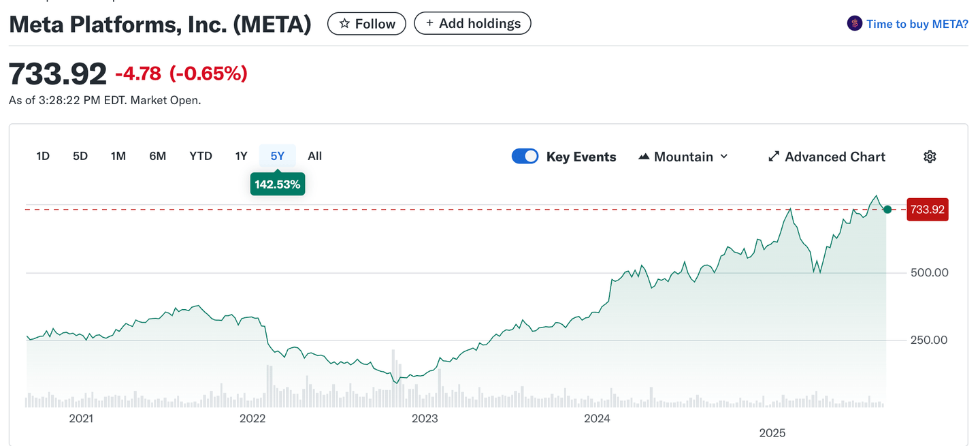
Task: Show the YTD chart range
Action: click(x=201, y=156)
